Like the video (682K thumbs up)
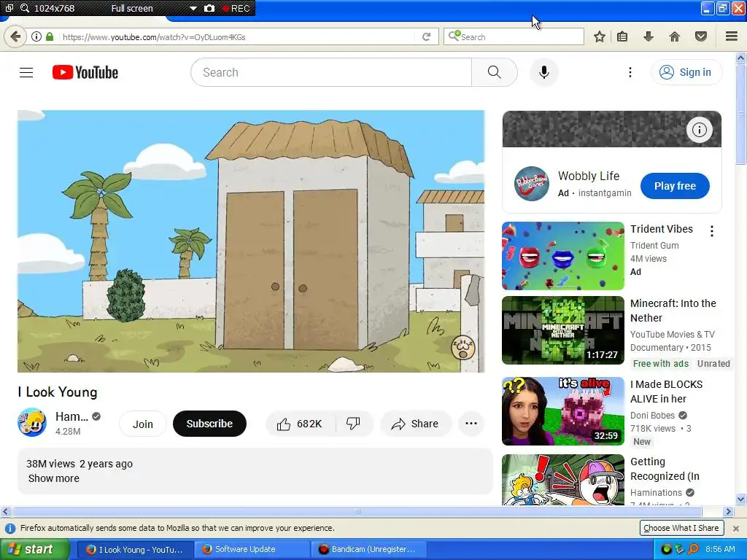The height and width of the screenshot is (560, 747). 300,424
